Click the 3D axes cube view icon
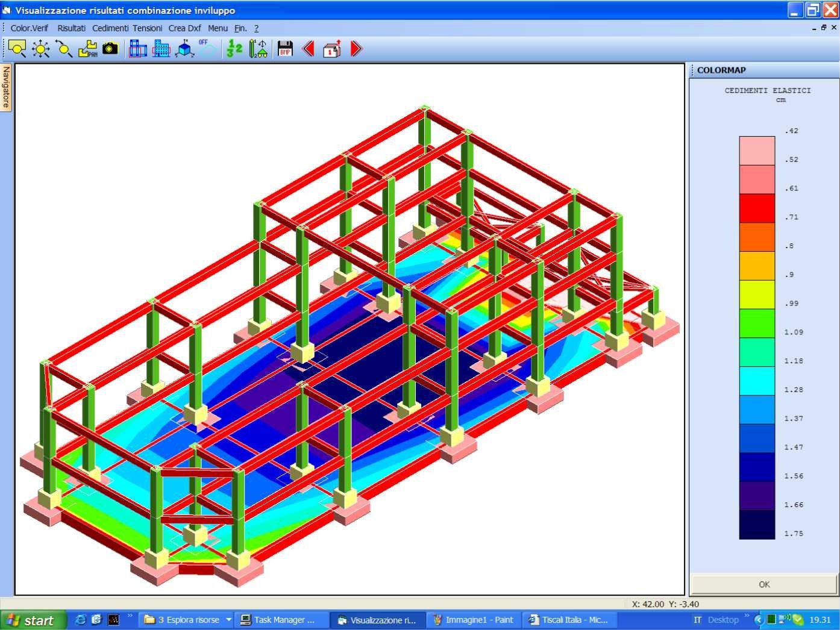 coord(184,49)
